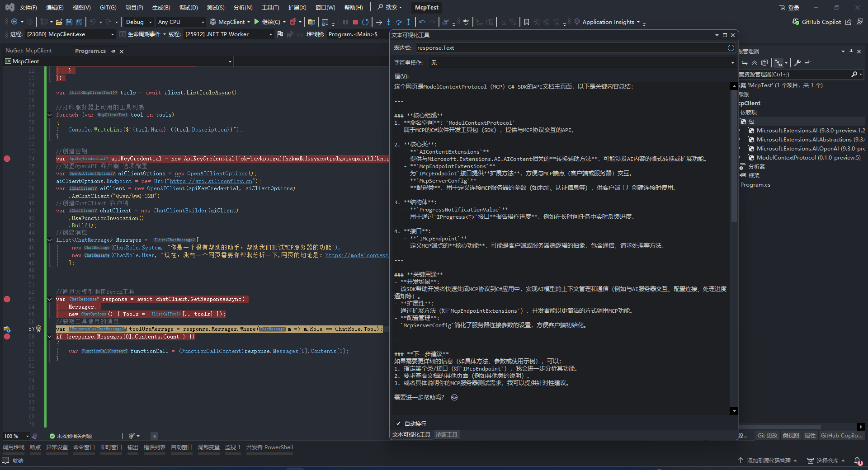The image size is (868, 470).
Task: Toggle the nested view button in Solution Explorer
Action: coord(778,63)
